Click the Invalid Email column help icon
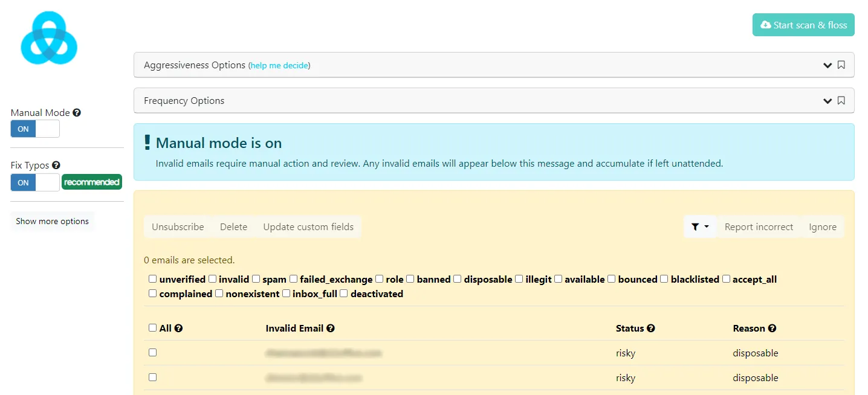Screen dimensions: 868x395 [x=330, y=329]
